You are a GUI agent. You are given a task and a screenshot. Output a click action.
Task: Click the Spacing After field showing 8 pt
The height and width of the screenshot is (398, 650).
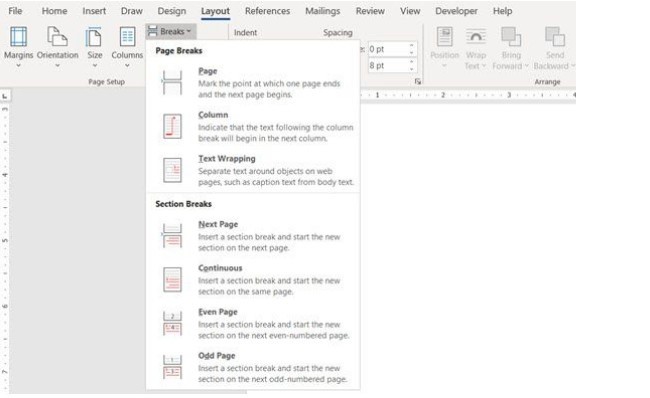click(388, 66)
